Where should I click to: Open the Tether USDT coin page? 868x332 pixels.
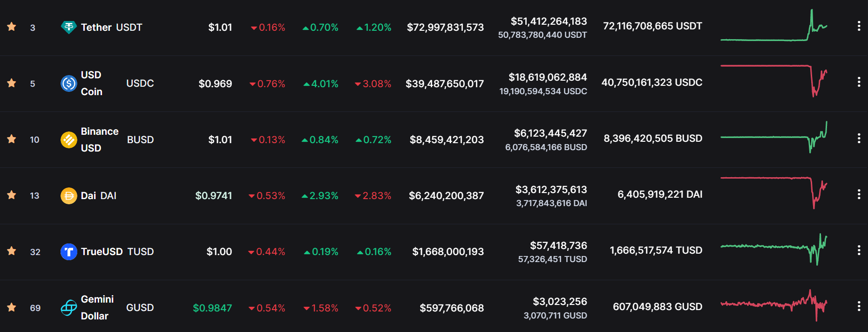(x=111, y=28)
